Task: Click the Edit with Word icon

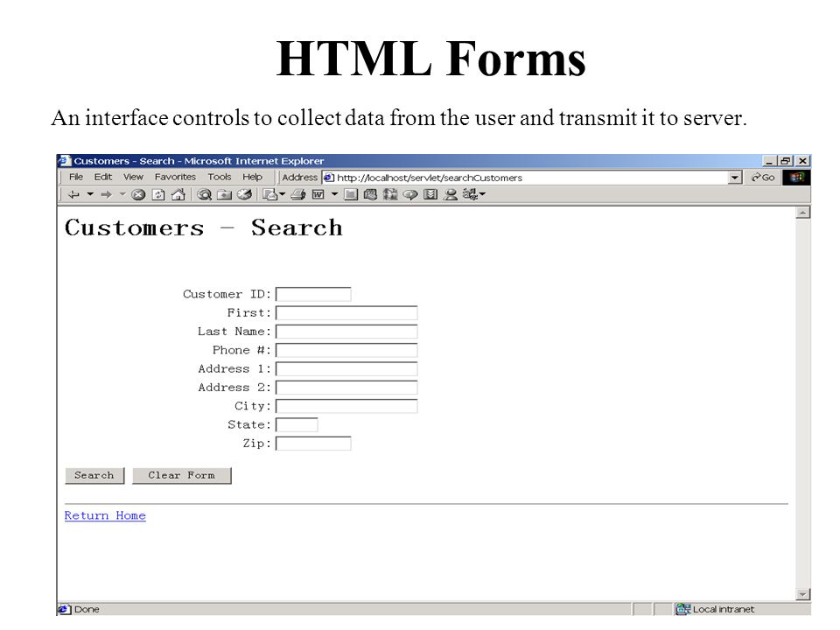Action: click(x=318, y=194)
